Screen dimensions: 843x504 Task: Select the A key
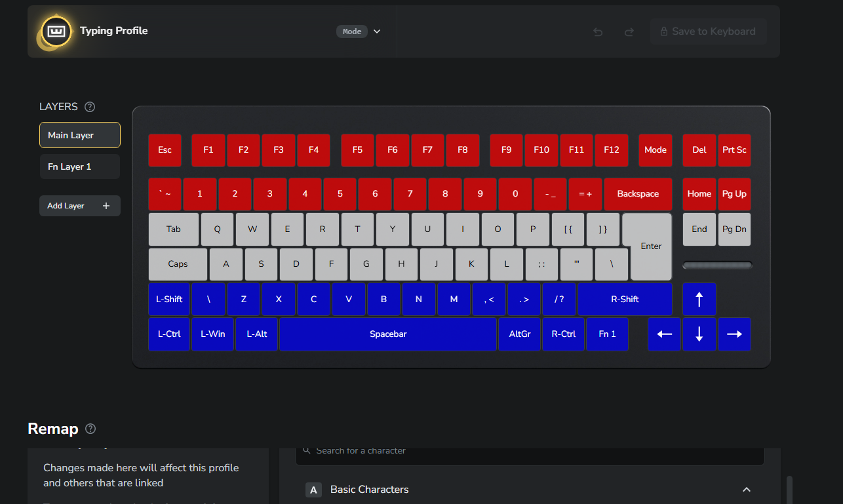click(226, 264)
